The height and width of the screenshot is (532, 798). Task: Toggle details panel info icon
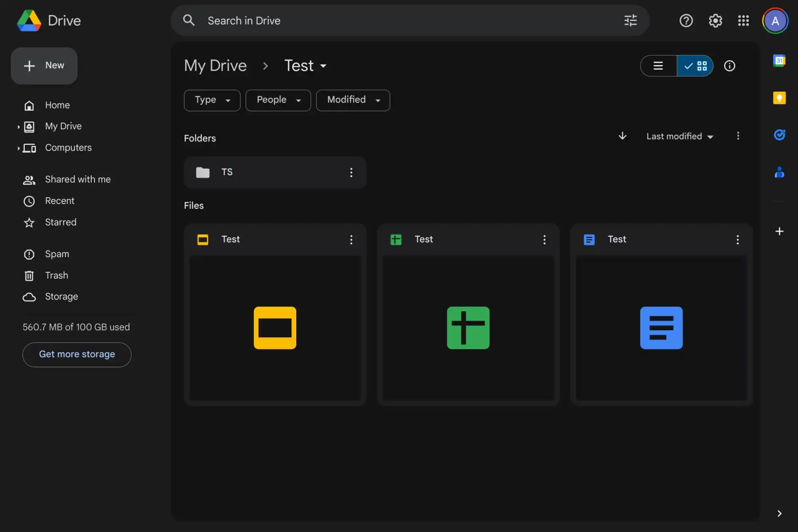pyautogui.click(x=730, y=65)
